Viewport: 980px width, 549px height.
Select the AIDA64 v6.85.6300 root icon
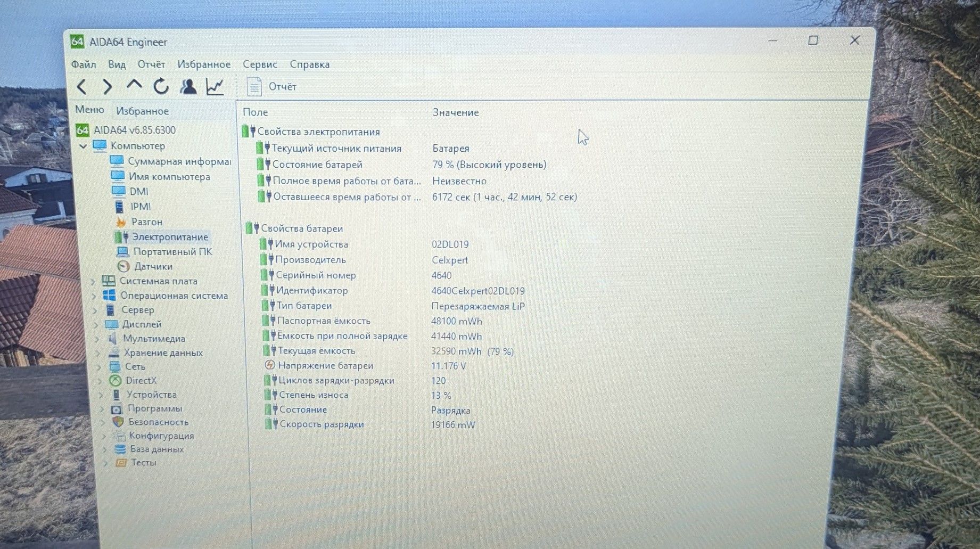[83, 130]
